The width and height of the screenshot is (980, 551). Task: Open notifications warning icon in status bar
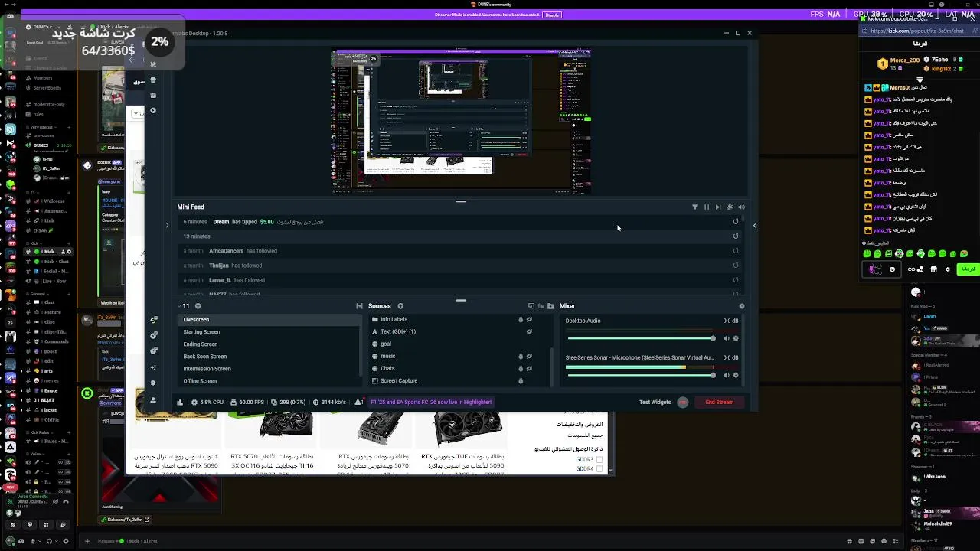point(359,403)
